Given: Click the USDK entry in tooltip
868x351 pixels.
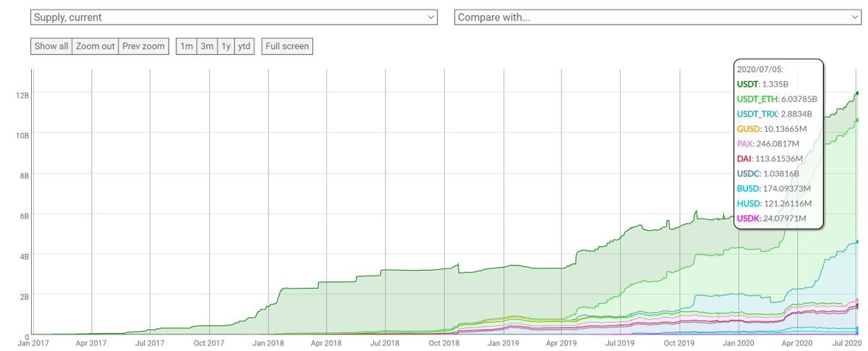Looking at the screenshot, I should [x=772, y=218].
